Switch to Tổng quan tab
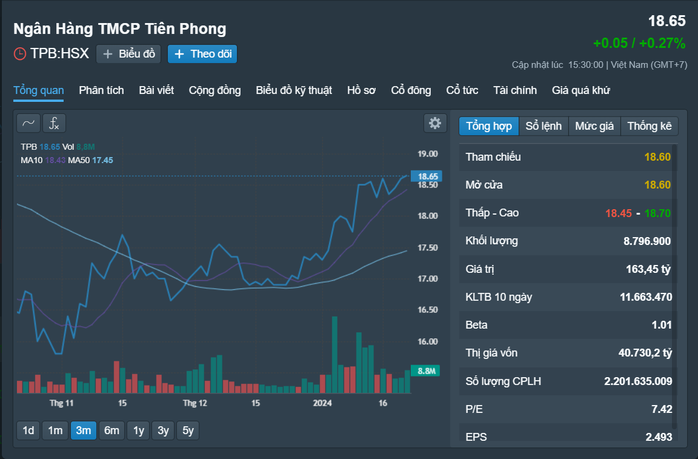 click(x=39, y=90)
